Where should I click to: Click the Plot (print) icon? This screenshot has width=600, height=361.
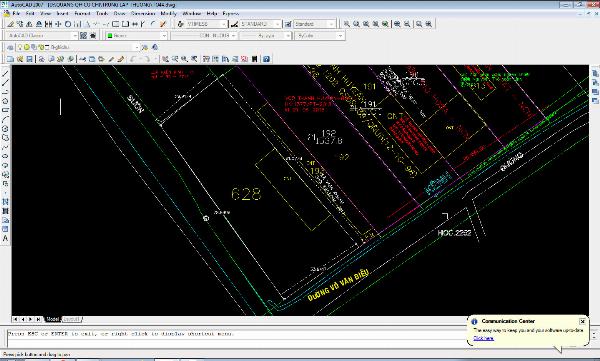coord(41,59)
